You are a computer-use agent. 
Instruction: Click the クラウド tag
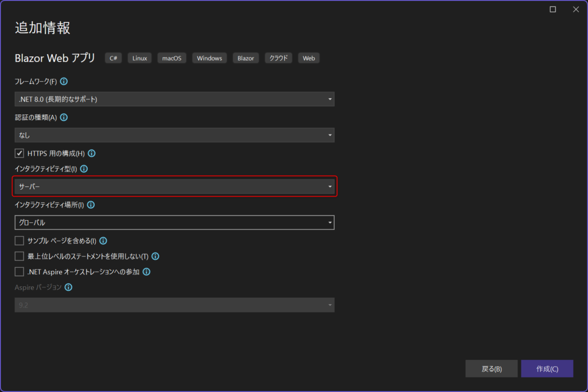[278, 58]
